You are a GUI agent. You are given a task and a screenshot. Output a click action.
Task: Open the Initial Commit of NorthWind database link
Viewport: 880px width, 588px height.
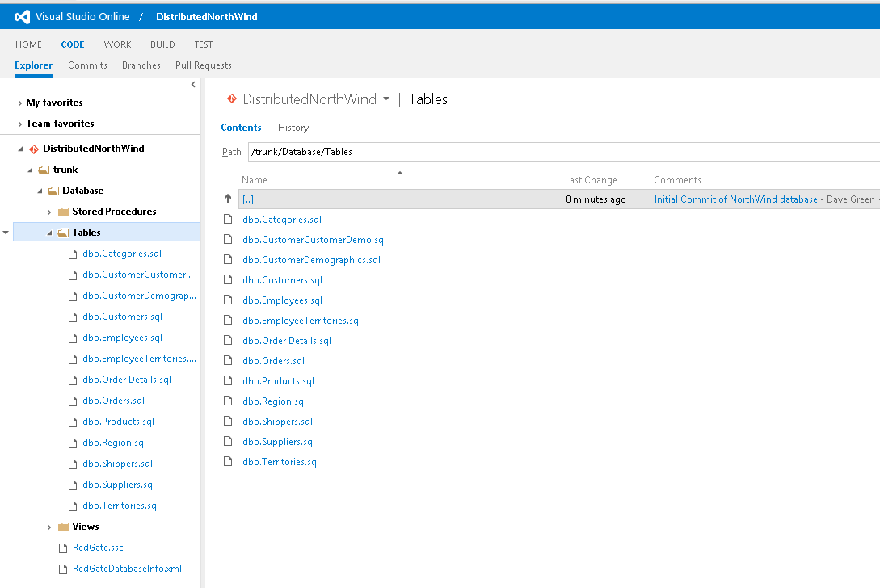pyautogui.click(x=736, y=199)
